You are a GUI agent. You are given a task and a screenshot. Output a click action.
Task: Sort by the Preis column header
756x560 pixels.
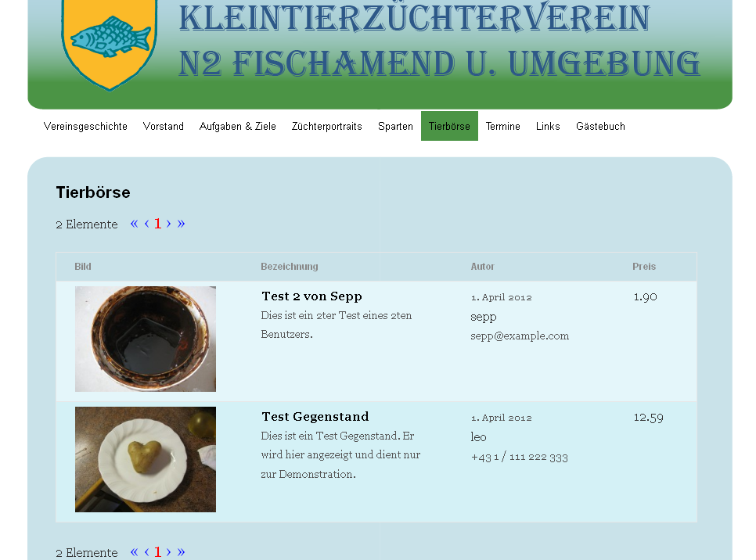click(643, 267)
